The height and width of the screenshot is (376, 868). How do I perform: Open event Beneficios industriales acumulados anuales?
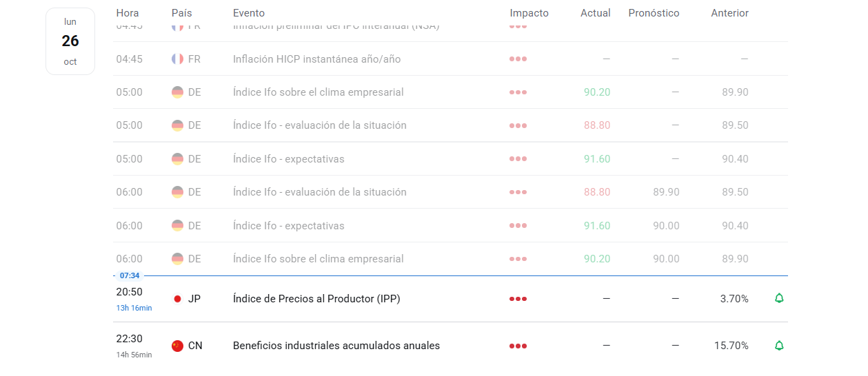point(336,346)
